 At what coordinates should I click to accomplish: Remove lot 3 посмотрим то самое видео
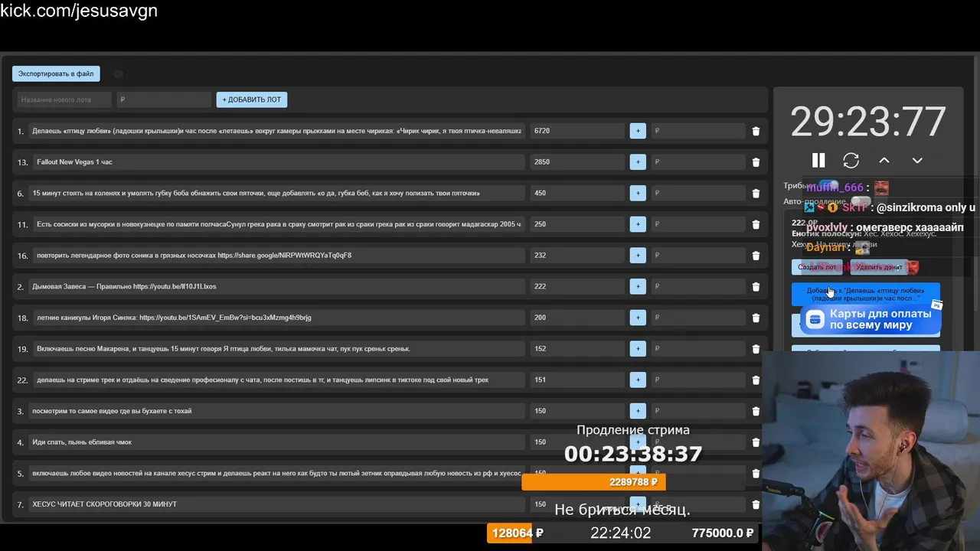[756, 411]
